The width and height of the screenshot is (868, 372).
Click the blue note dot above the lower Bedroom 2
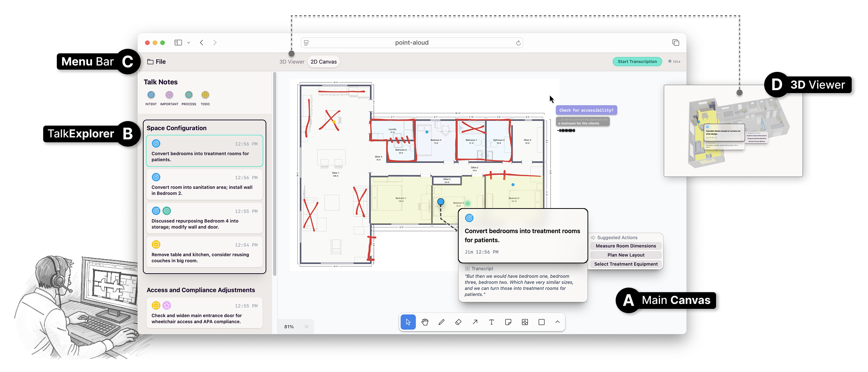513,185
